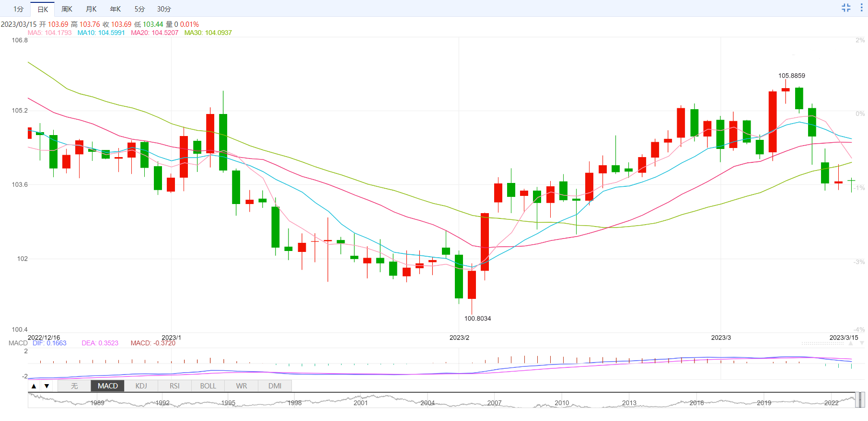
Task: Click 1995 on the overview timeline
Action: coord(228,403)
